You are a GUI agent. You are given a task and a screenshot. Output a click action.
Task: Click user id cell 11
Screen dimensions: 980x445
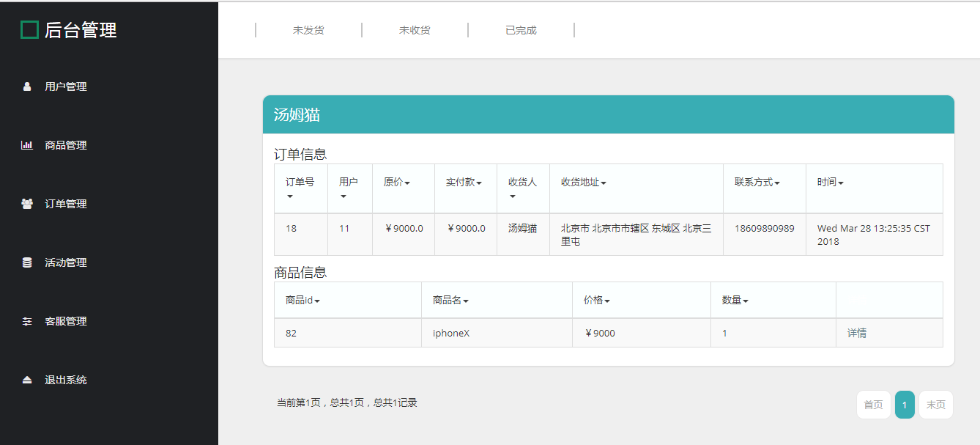point(350,235)
